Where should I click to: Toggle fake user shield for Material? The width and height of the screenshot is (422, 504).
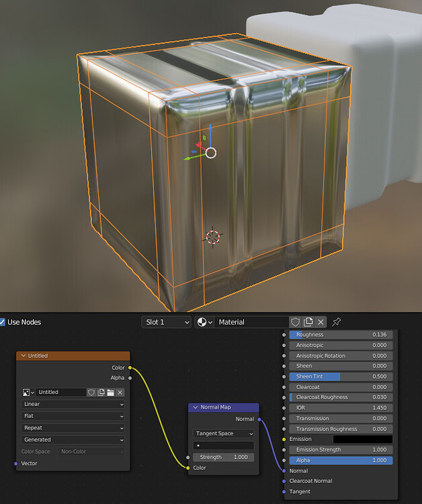coord(296,322)
